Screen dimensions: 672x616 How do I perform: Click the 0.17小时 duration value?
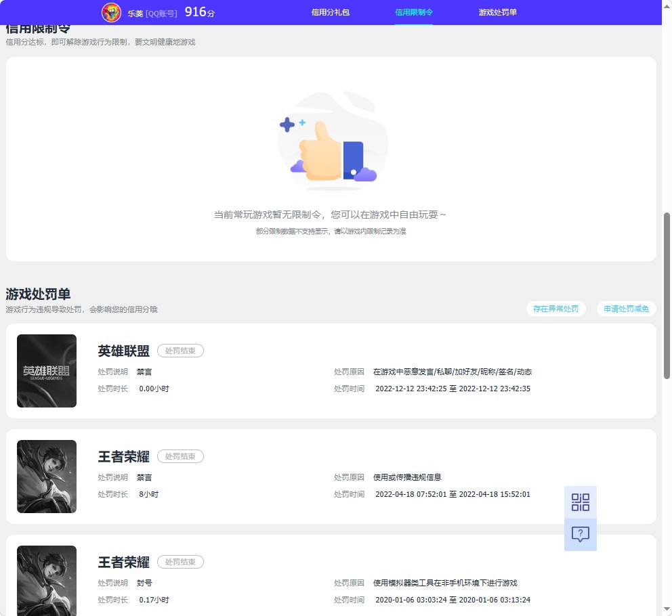(154, 600)
